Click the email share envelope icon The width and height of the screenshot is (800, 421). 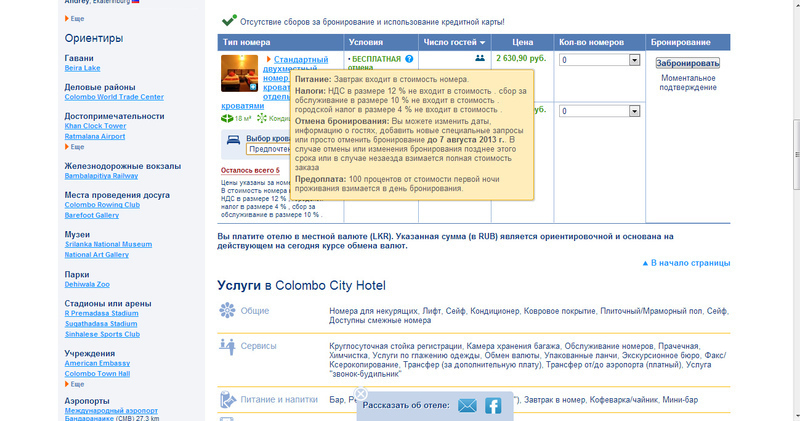[467, 406]
